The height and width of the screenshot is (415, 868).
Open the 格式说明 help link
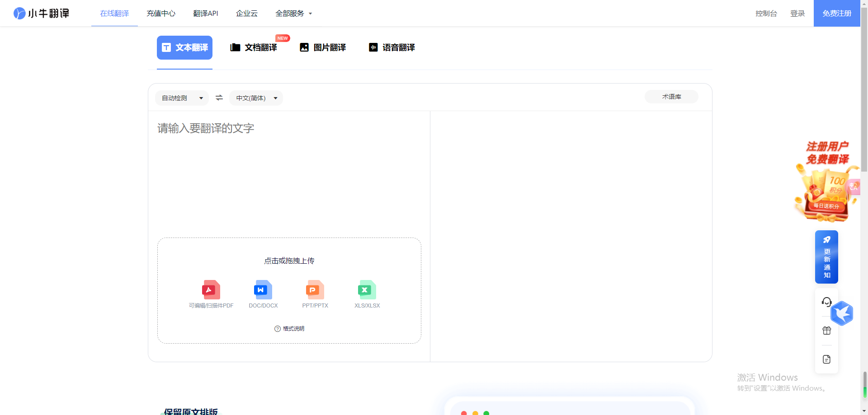pyautogui.click(x=289, y=329)
